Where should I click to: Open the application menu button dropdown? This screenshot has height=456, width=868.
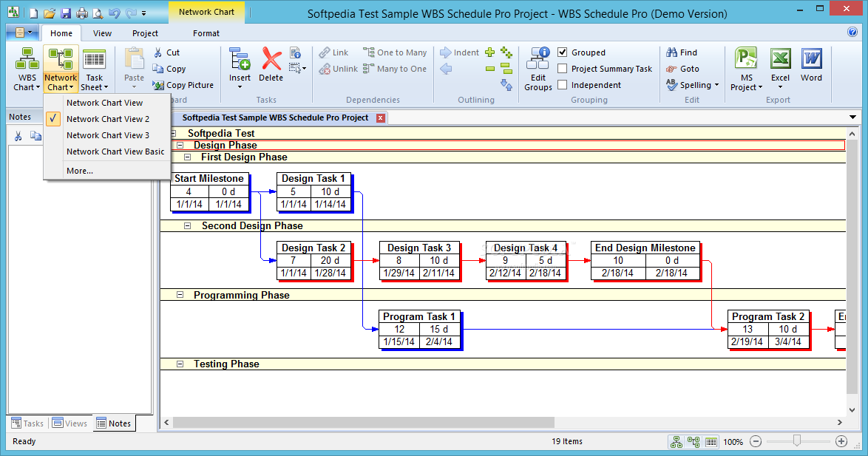(22, 33)
